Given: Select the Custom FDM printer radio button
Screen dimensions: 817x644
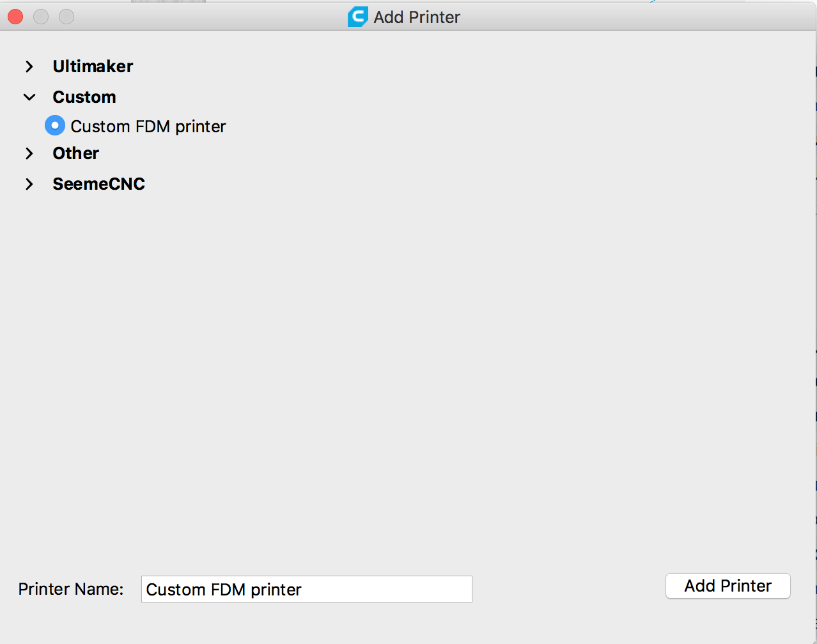Looking at the screenshot, I should (x=55, y=126).
